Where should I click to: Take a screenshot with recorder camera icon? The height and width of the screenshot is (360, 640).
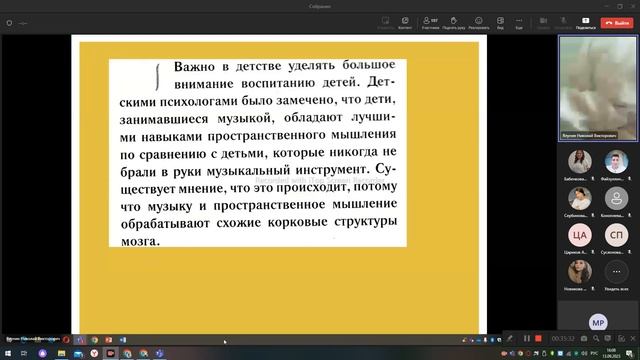(584, 338)
